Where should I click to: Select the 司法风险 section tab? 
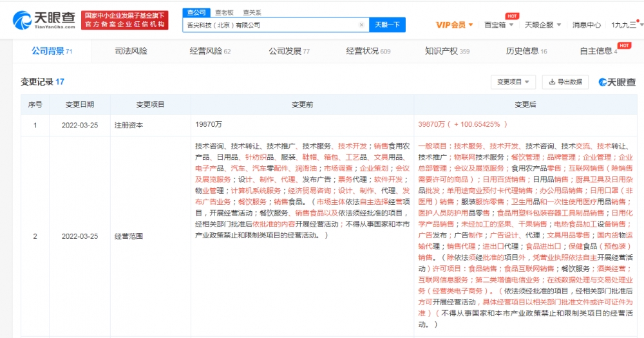coord(131,51)
